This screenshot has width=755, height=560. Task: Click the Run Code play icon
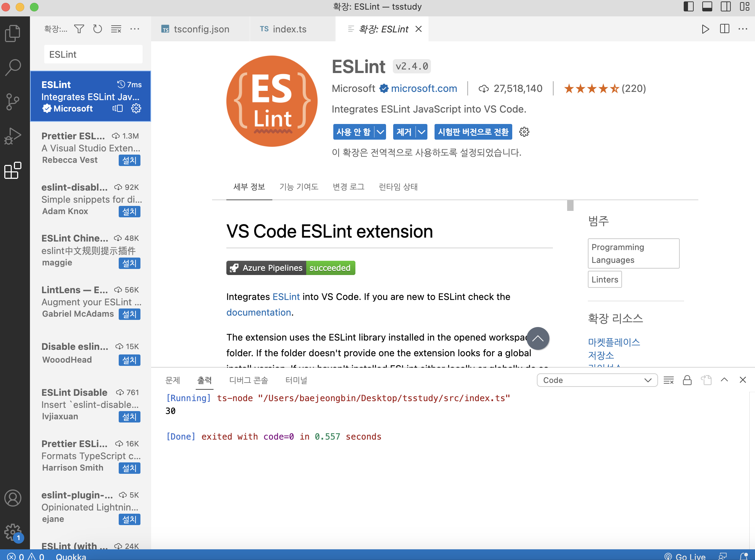point(705,29)
